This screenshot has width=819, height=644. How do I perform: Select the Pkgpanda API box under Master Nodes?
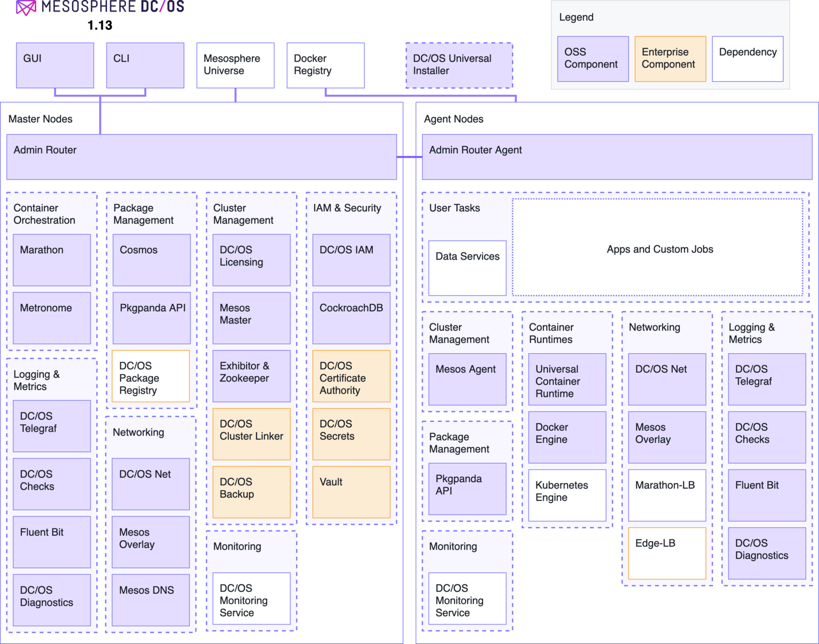pyautogui.click(x=152, y=318)
